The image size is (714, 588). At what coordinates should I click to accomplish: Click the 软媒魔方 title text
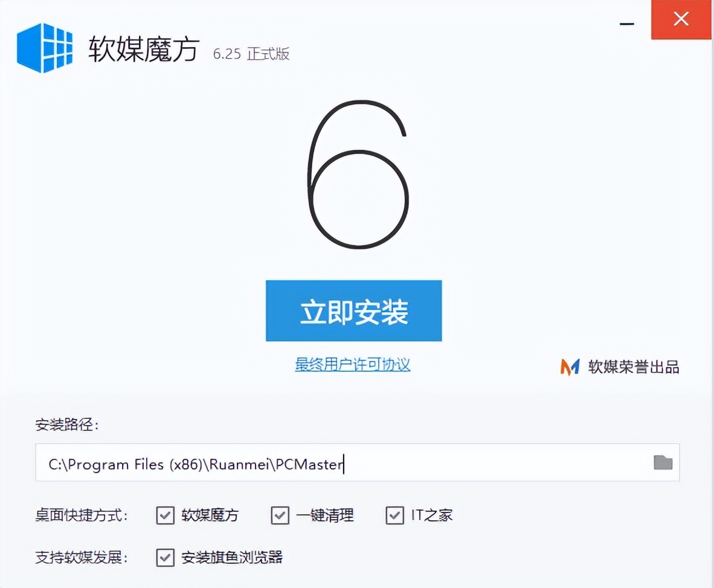(144, 49)
